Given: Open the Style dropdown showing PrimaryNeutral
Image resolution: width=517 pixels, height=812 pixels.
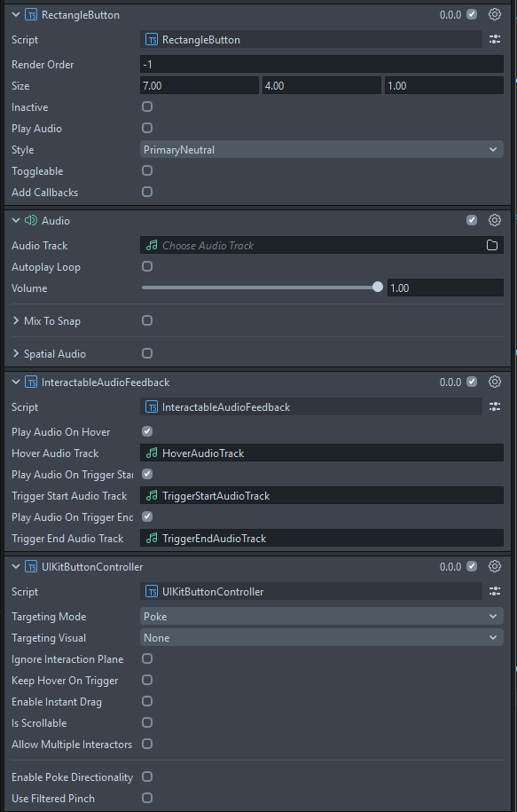Looking at the screenshot, I should point(319,149).
